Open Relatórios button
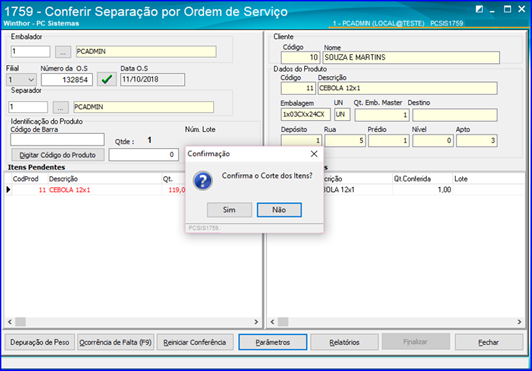The image size is (532, 371). coord(344,342)
